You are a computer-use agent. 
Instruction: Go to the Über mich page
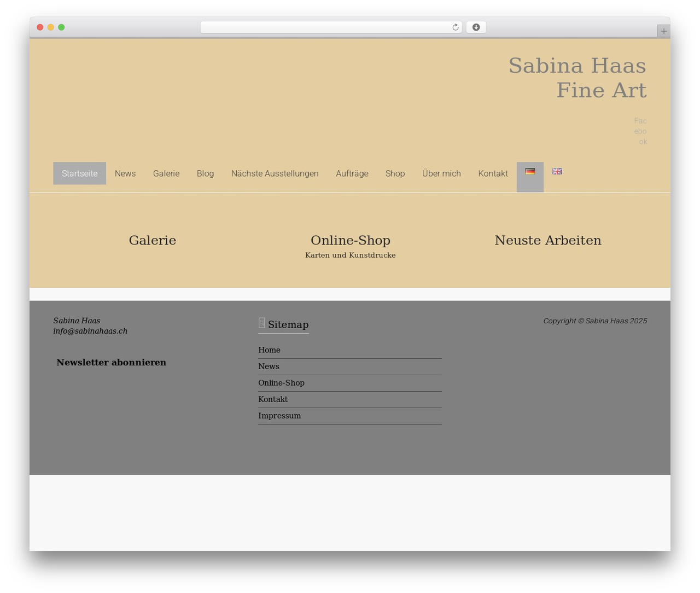tap(441, 173)
